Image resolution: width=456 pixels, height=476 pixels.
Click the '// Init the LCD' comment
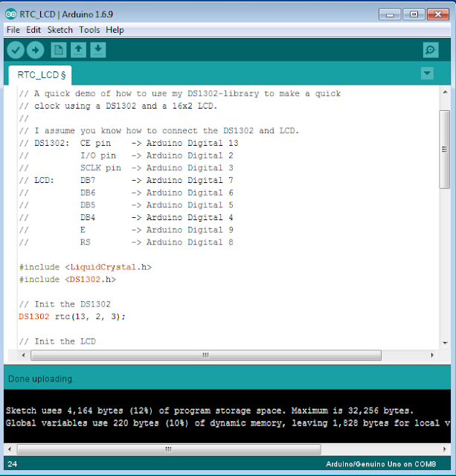[57, 341]
